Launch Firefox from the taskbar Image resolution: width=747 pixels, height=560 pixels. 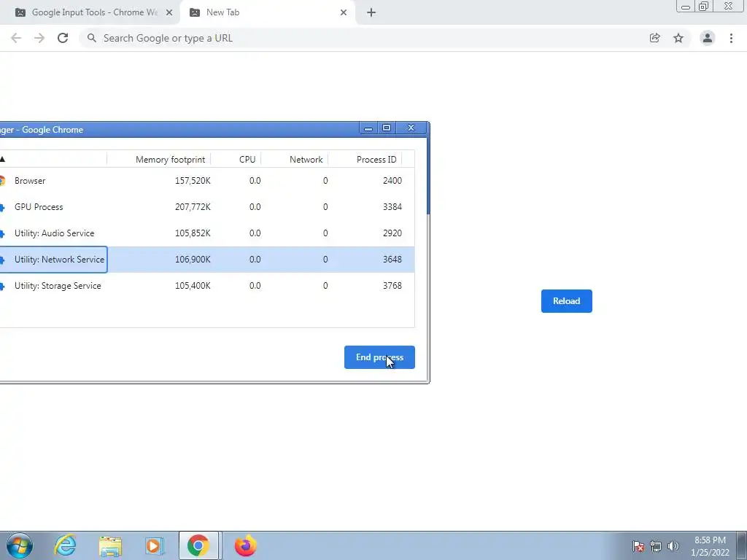pos(245,545)
